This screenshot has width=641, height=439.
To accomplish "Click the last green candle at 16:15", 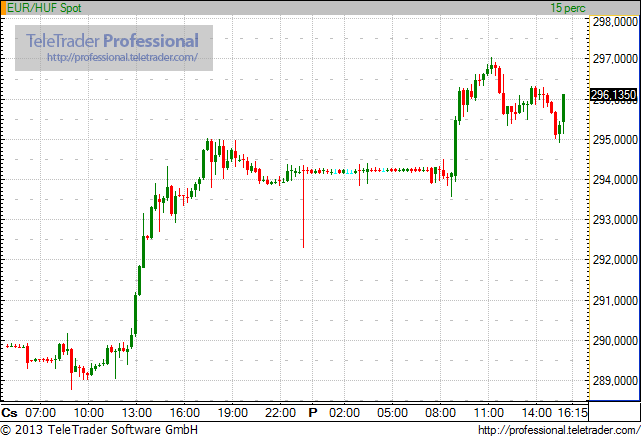I will [x=563, y=114].
